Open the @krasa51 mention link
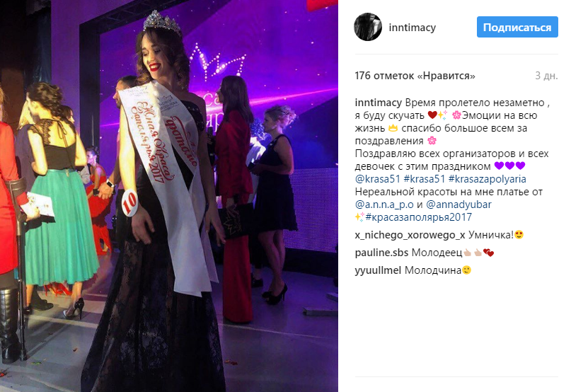This screenshot has width=571, height=392. [x=377, y=179]
